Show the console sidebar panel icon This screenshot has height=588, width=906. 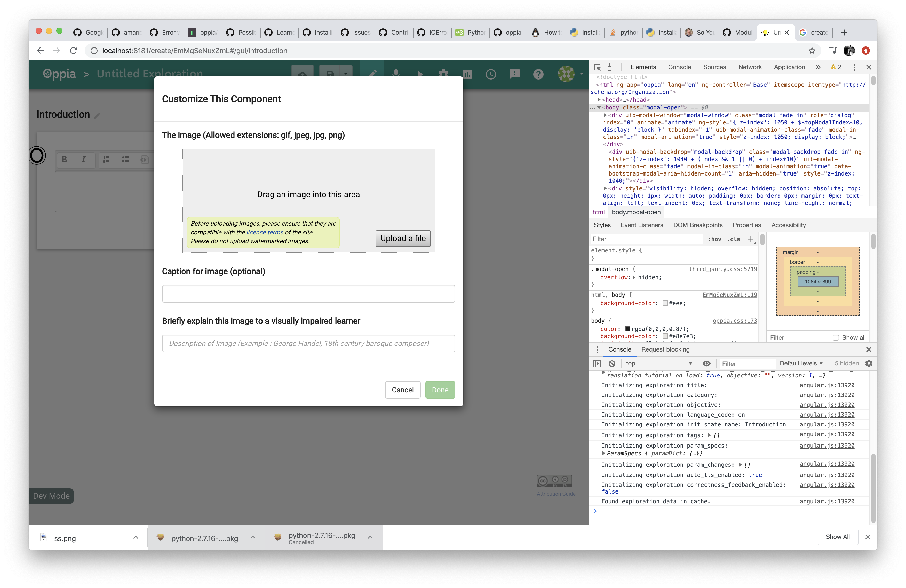pyautogui.click(x=597, y=363)
